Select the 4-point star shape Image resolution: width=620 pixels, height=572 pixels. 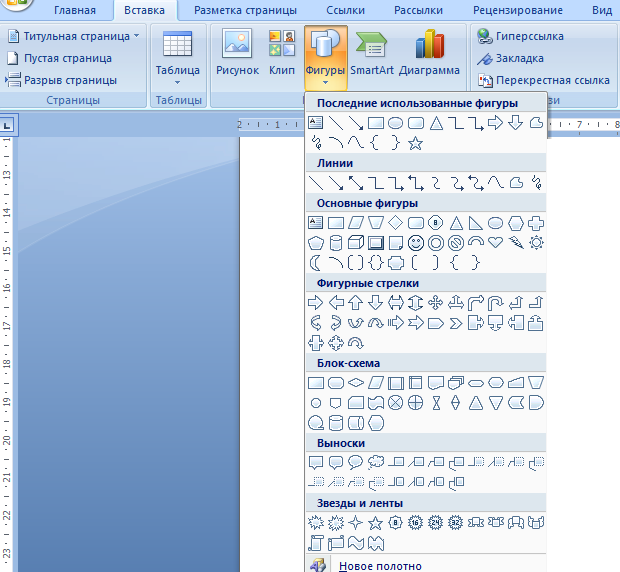pyautogui.click(x=355, y=523)
